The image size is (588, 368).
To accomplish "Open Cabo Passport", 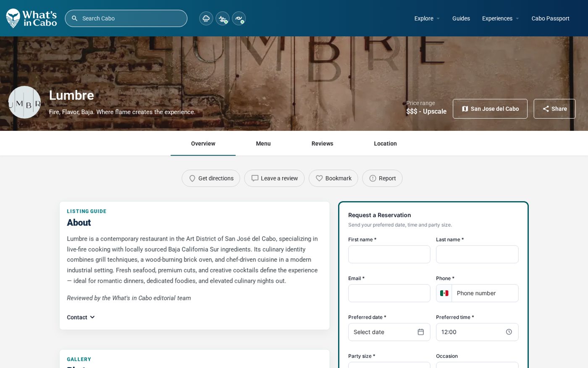I will (550, 19).
